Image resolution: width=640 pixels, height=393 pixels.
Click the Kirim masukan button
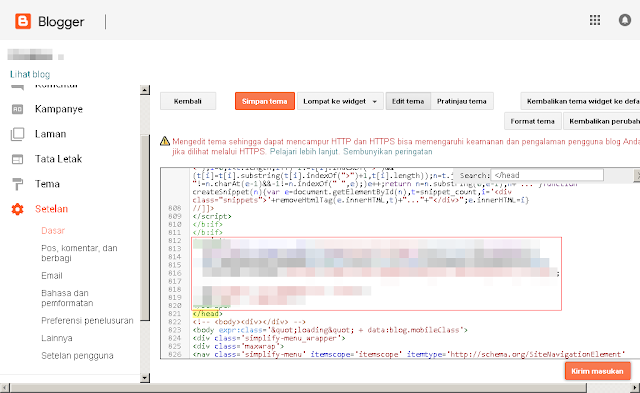click(x=598, y=371)
